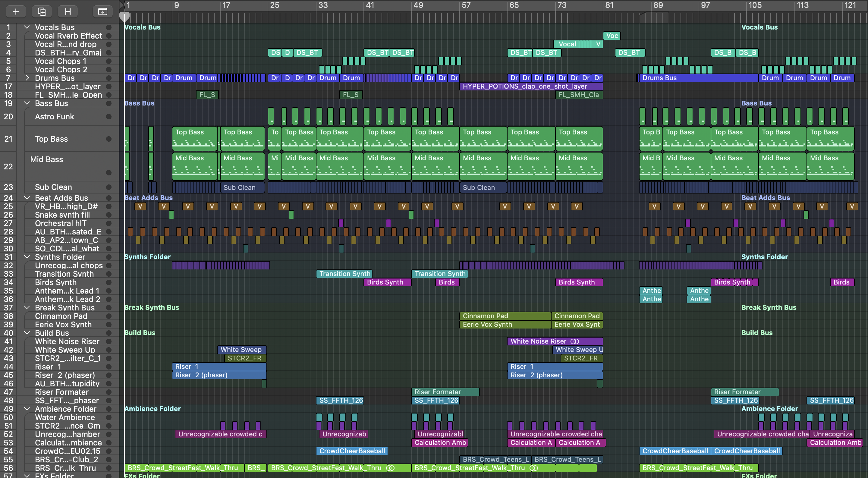Select the Snake synth fill track
The image size is (868, 478).
point(62,215)
